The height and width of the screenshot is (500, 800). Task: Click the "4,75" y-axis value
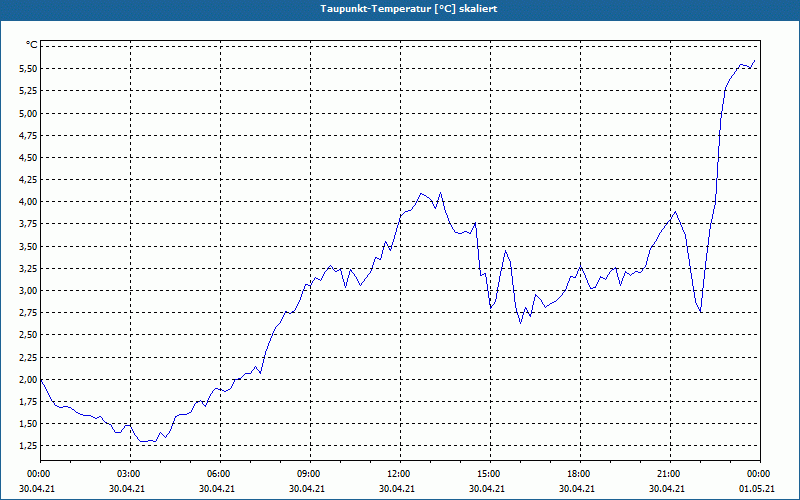pos(29,135)
